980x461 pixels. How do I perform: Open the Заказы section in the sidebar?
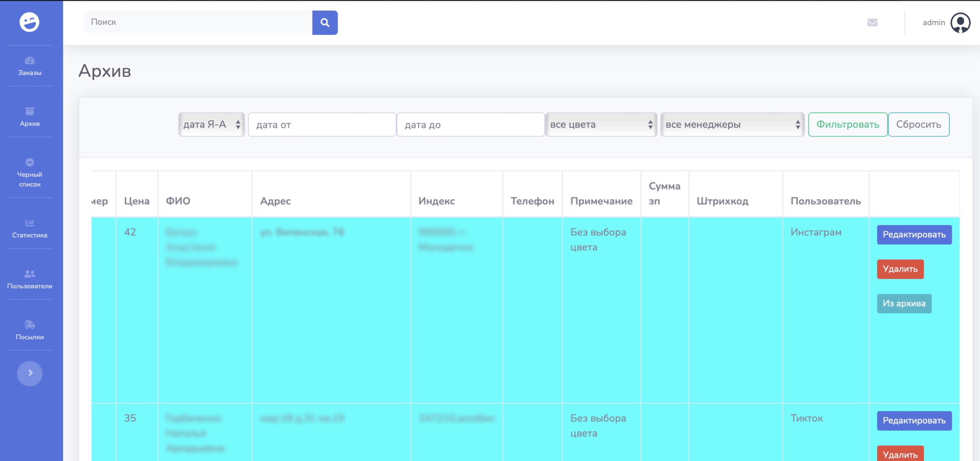point(30,66)
